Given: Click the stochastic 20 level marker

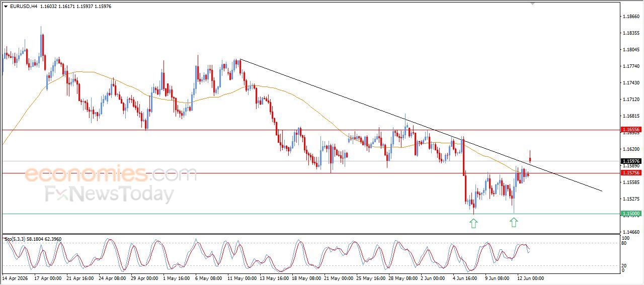Looking at the screenshot, I should coord(624,265).
